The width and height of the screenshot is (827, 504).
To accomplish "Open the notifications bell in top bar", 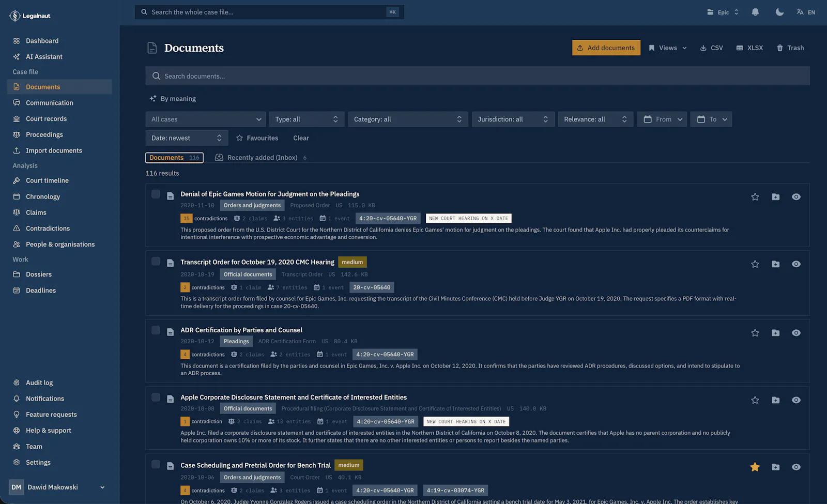I will coord(755,12).
